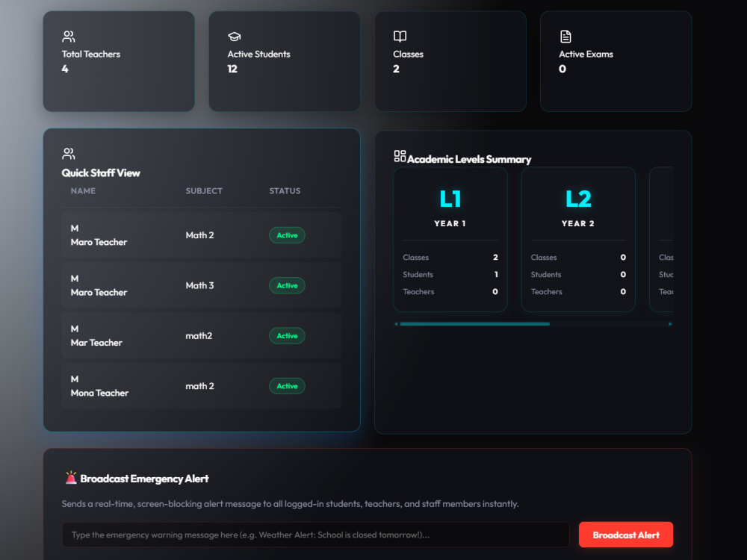Click the math2 subject for Mar Teacher
The height and width of the screenshot is (560, 747).
coord(199,336)
